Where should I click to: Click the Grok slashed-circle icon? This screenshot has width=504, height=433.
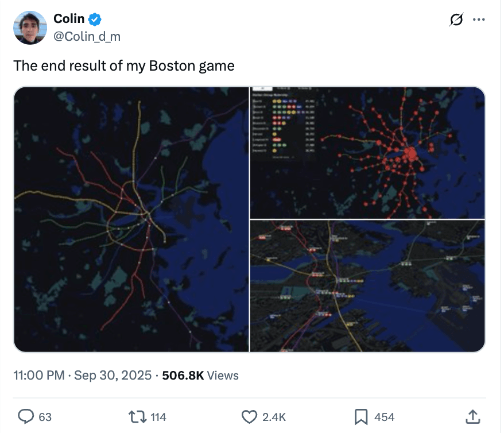[456, 20]
